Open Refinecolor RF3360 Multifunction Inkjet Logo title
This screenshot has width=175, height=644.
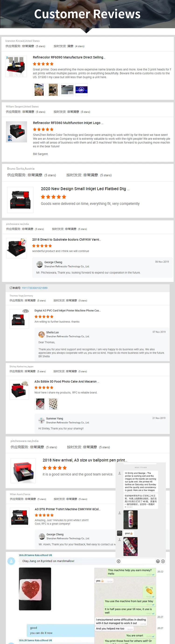68,123
